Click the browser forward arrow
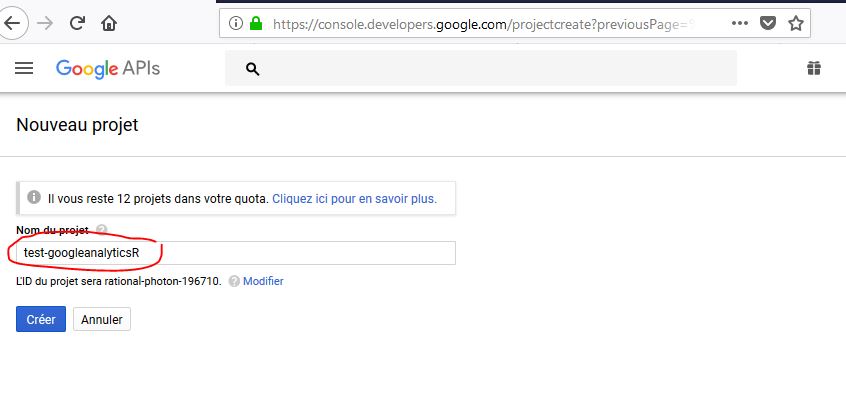This screenshot has height=407, width=846. click(x=45, y=23)
